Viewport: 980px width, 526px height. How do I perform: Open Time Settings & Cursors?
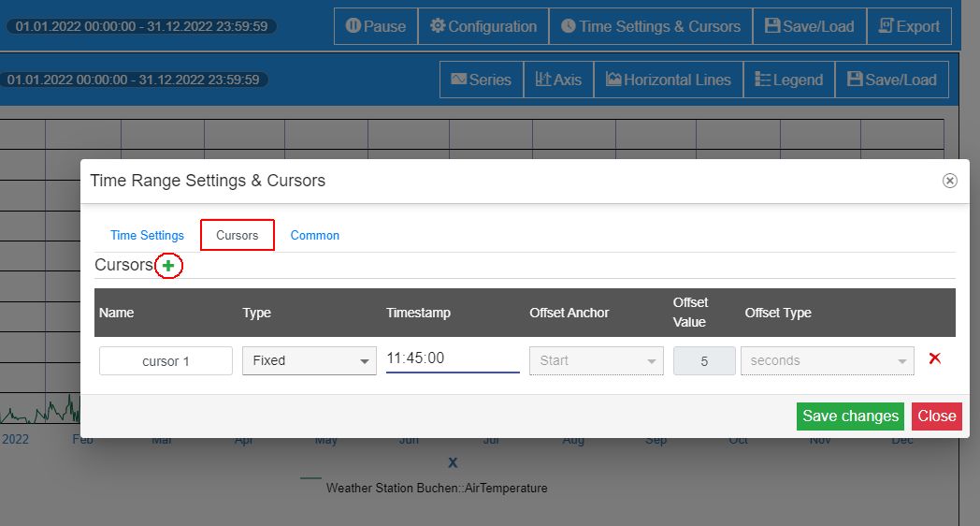click(650, 26)
